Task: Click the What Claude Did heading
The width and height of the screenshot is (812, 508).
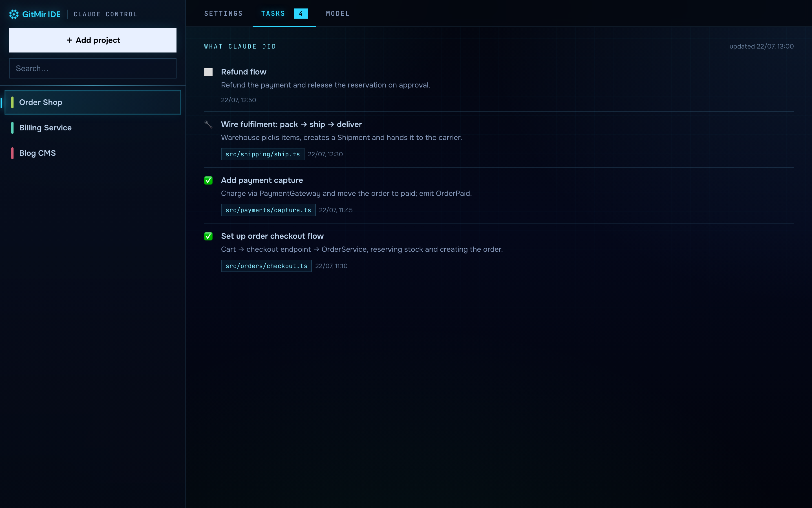Action: (240, 46)
